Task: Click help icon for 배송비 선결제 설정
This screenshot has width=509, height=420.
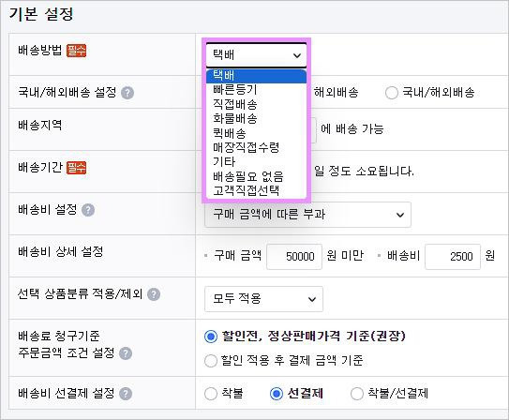Action: [126, 394]
